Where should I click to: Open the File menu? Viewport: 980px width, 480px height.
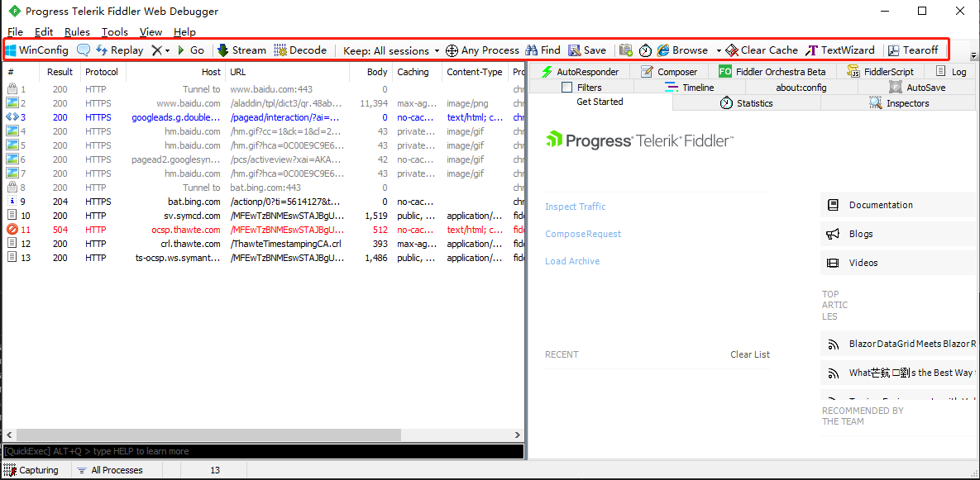point(15,32)
